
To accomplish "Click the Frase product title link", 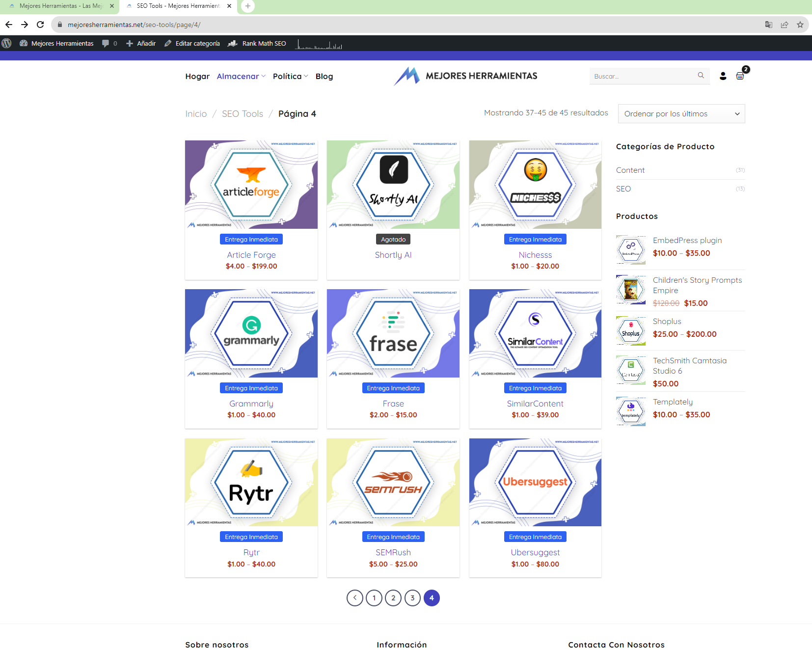I will pos(393,404).
